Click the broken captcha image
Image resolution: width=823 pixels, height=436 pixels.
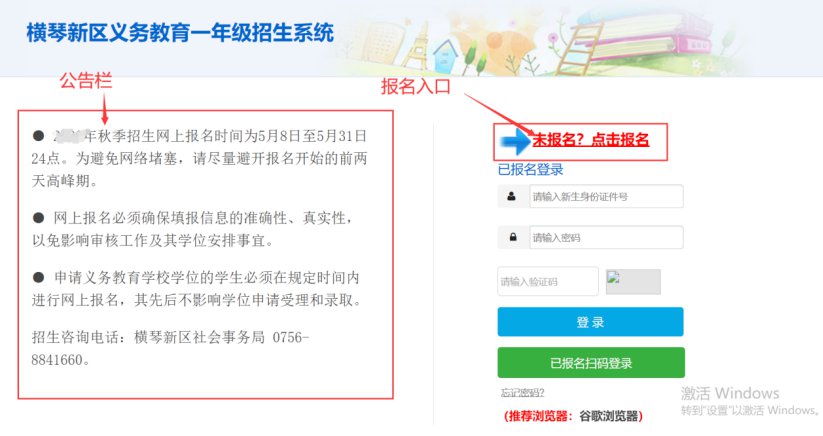tap(633, 282)
